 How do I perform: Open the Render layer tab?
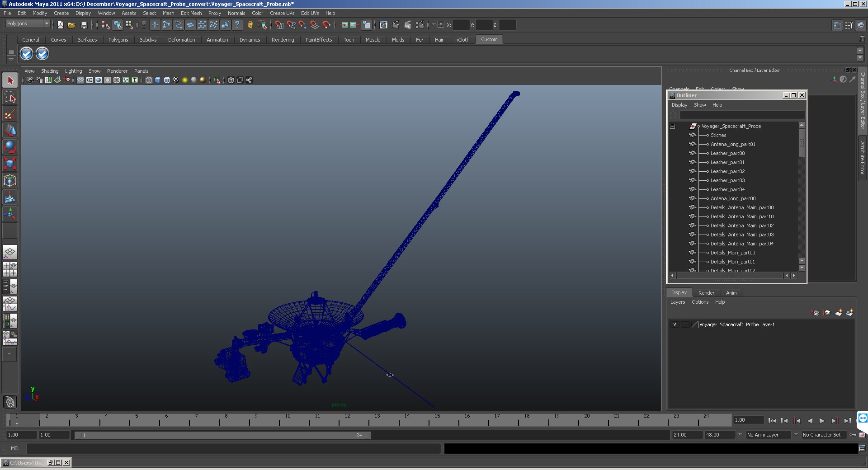click(706, 293)
